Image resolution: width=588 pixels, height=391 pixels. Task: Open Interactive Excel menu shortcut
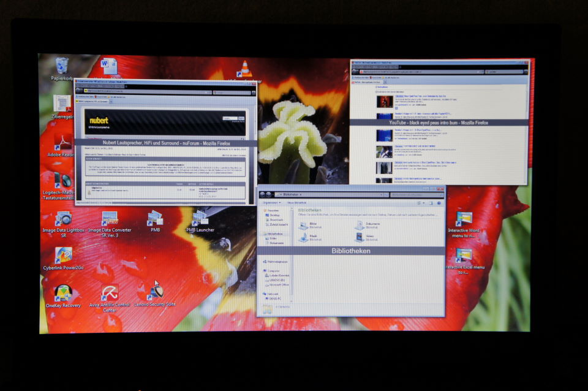464,256
